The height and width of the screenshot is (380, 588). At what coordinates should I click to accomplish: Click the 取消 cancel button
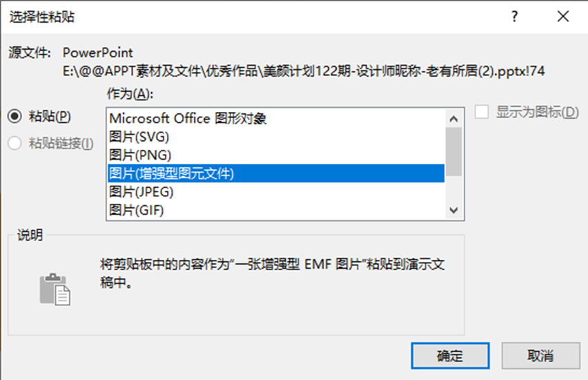click(541, 356)
